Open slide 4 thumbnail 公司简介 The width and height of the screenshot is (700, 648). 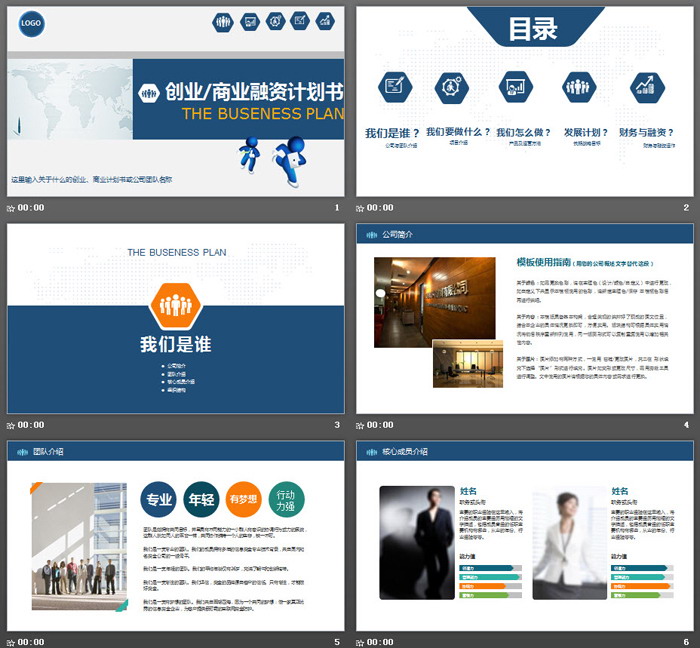pos(525,318)
